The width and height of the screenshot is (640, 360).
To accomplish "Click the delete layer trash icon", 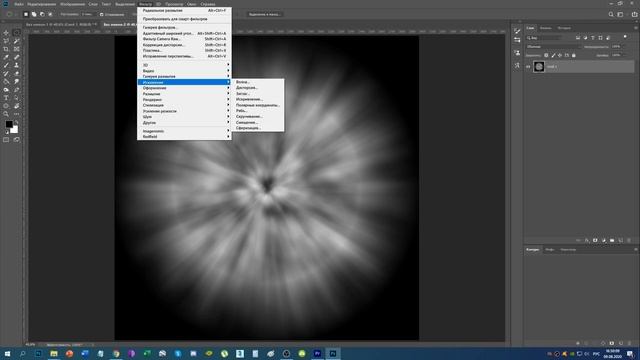I will click(629, 240).
